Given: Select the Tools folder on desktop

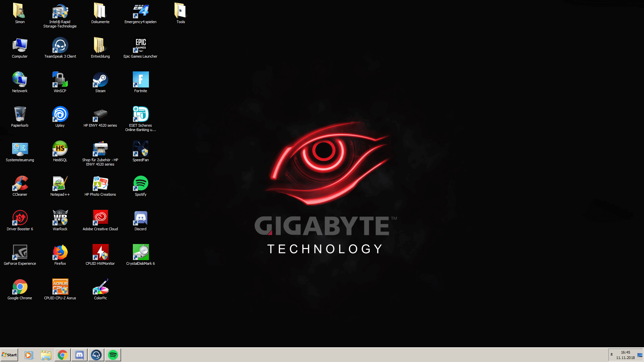Looking at the screenshot, I should point(180,11).
